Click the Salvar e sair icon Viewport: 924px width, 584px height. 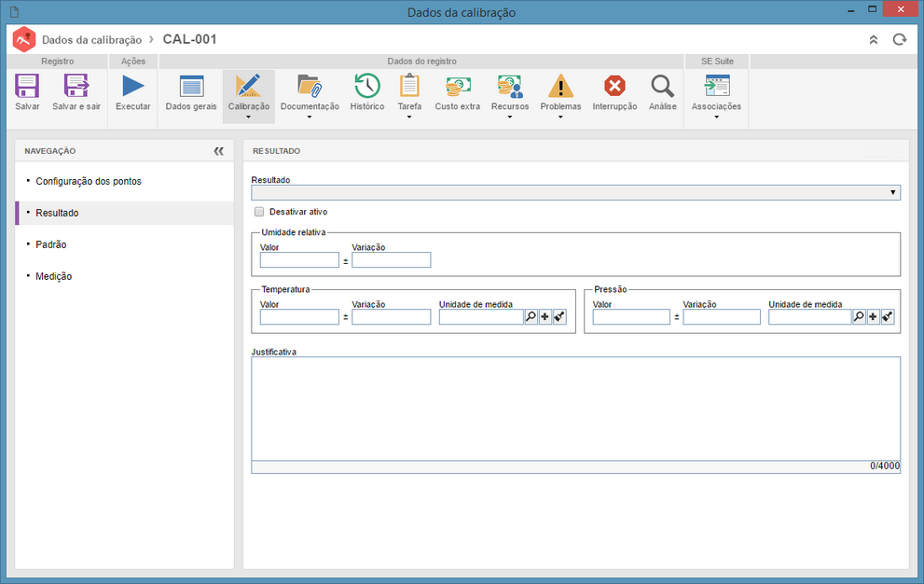[76, 86]
